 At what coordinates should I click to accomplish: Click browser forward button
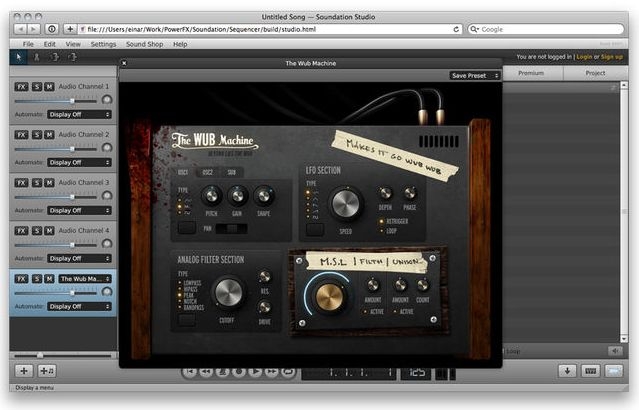click(x=34, y=29)
